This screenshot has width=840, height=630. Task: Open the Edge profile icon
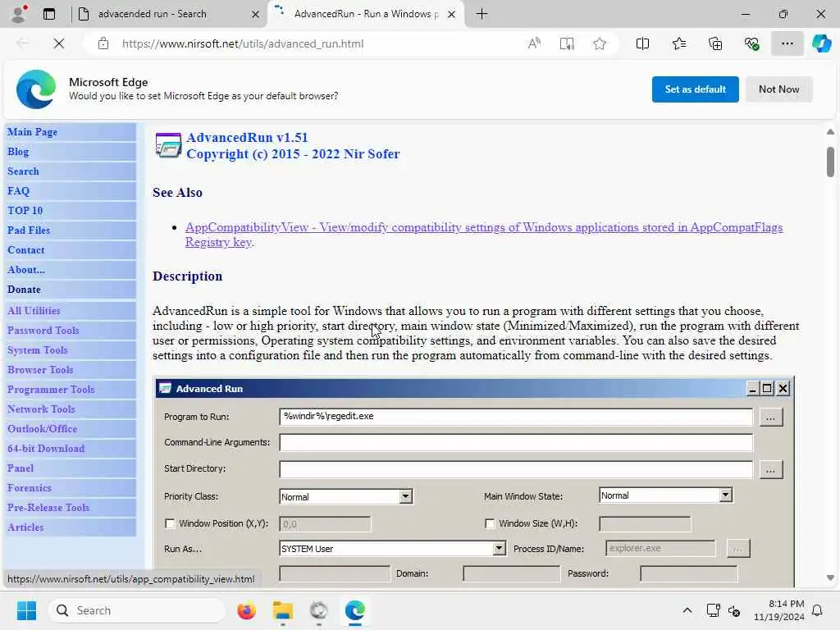tap(19, 14)
